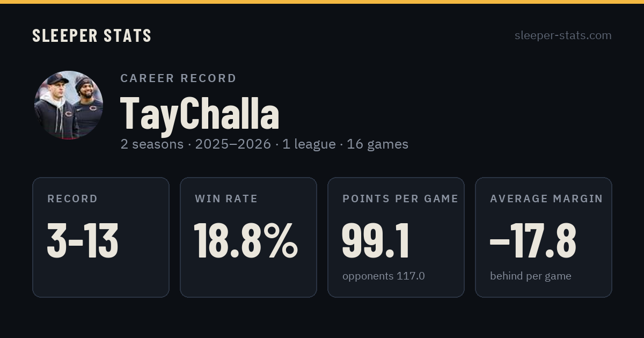Click the 99.1 points value
Screen dimensions: 644x338
(x=376, y=241)
